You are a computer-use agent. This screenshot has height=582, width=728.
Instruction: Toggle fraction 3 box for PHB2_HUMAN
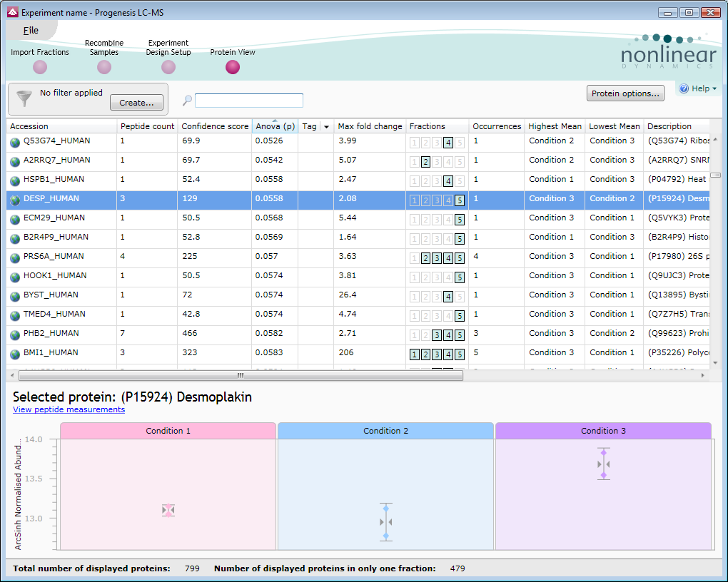[x=437, y=335]
